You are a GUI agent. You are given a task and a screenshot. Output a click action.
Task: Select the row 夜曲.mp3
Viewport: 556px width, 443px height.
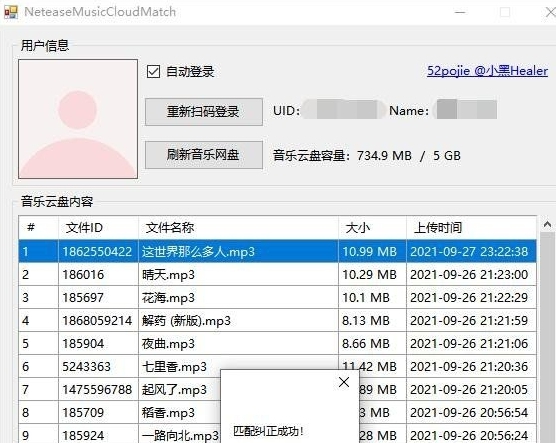click(x=278, y=344)
